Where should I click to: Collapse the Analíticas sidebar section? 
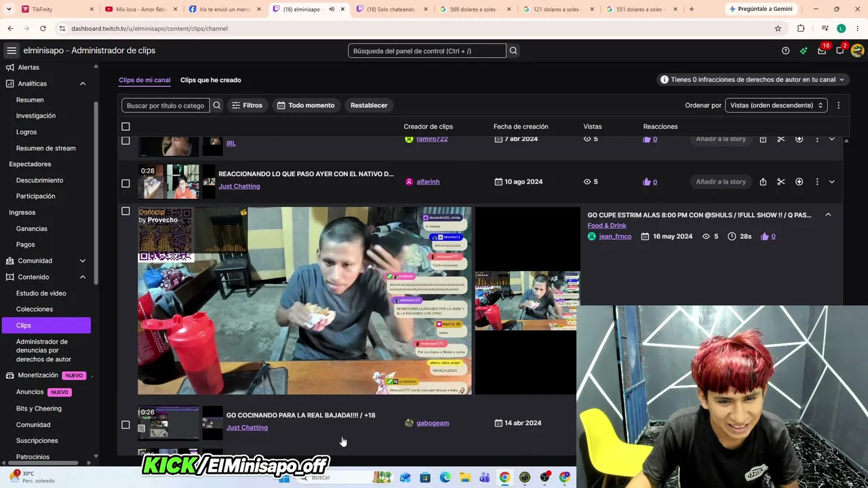tap(83, 83)
